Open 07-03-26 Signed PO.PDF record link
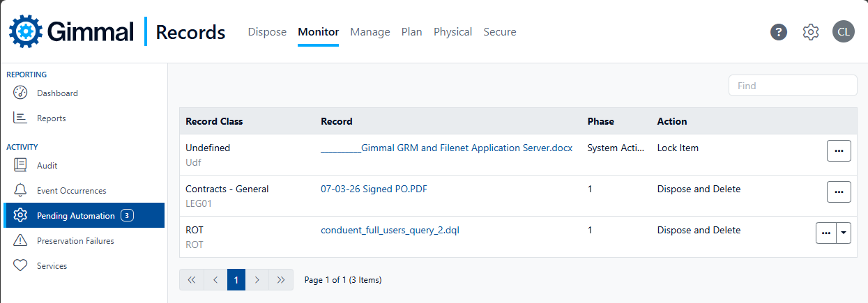The width and height of the screenshot is (868, 303). (x=374, y=189)
